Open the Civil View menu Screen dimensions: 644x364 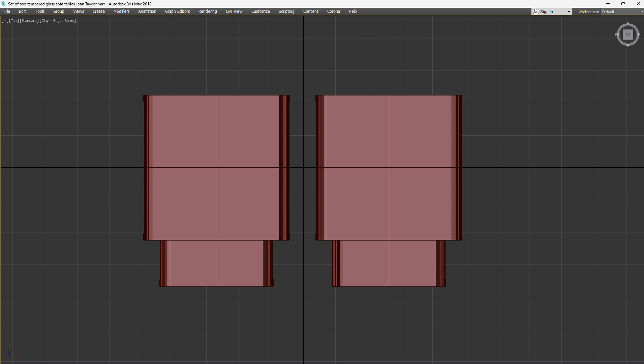click(x=234, y=11)
